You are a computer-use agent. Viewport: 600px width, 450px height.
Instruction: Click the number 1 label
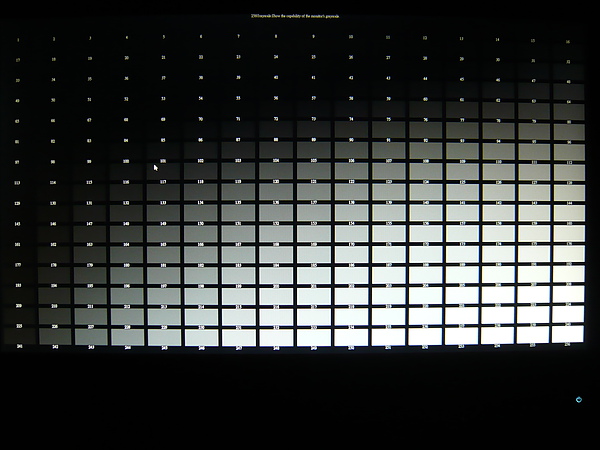click(x=18, y=40)
